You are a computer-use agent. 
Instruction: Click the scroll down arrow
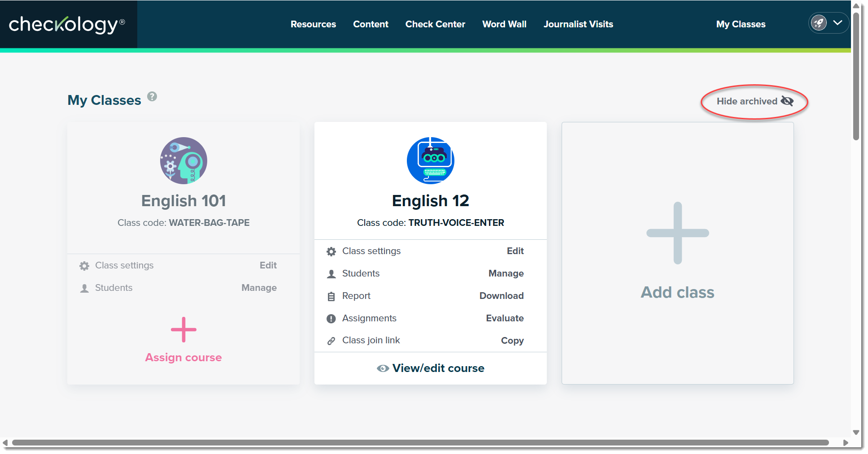[856, 432]
